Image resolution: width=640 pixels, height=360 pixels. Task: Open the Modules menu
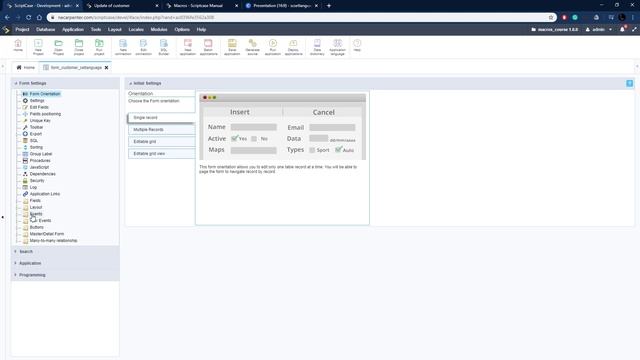point(159,29)
